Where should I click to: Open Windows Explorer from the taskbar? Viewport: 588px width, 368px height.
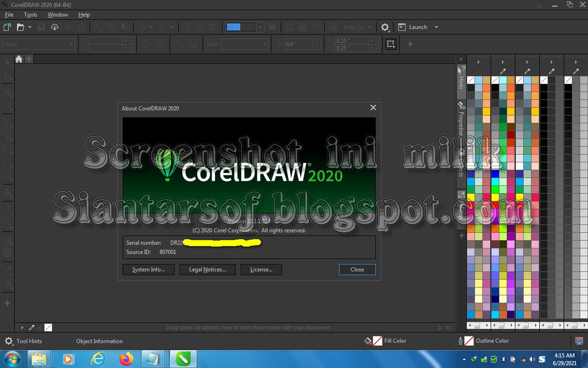coord(39,359)
